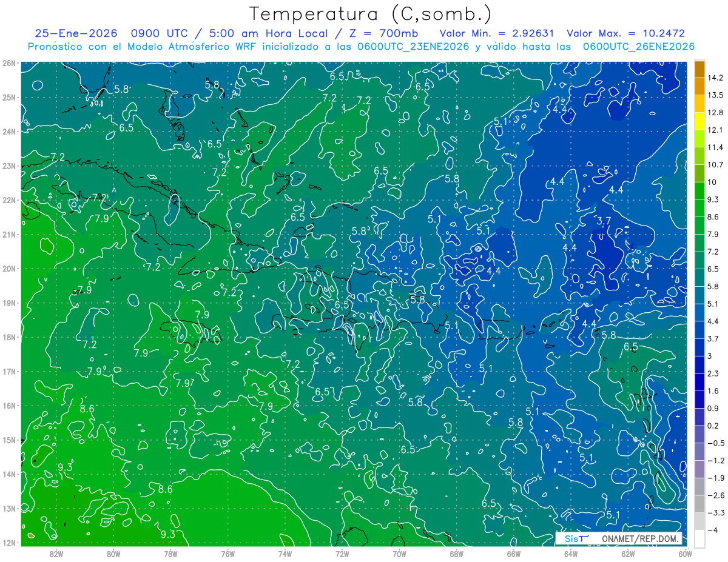
Task: Pick the orange swatch atop the colorbar
Action: tap(700, 69)
